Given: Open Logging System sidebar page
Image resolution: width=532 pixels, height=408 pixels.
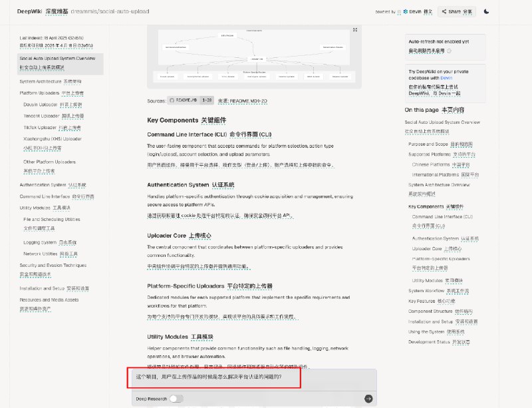Looking at the screenshot, I should pyautogui.click(x=50, y=242).
